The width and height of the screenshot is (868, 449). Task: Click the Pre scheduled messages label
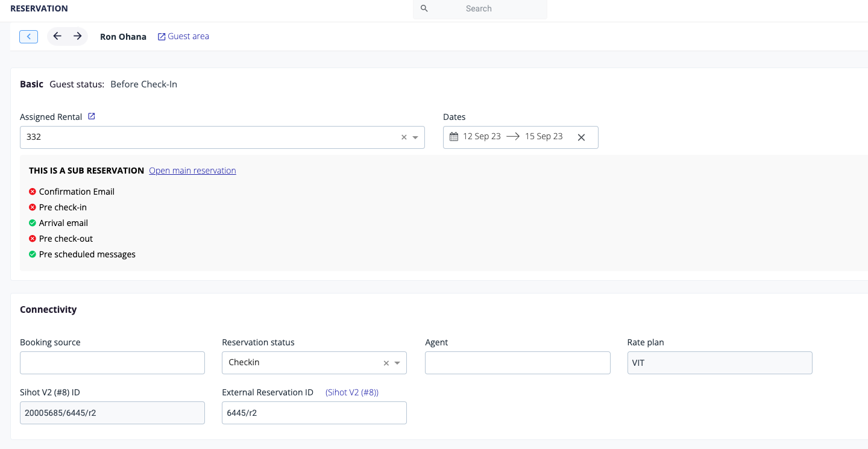[87, 254]
